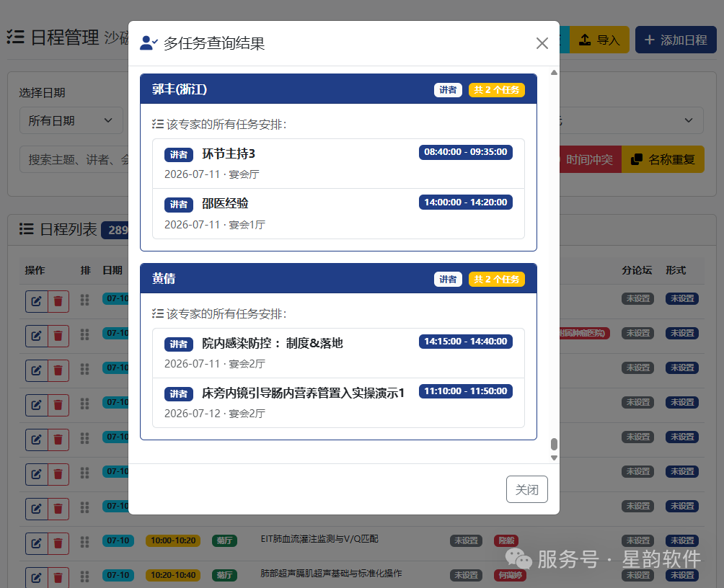The image size is (724, 588).
Task: Edit the row tagged 附属肿瘤医院
Action: [x=37, y=336]
